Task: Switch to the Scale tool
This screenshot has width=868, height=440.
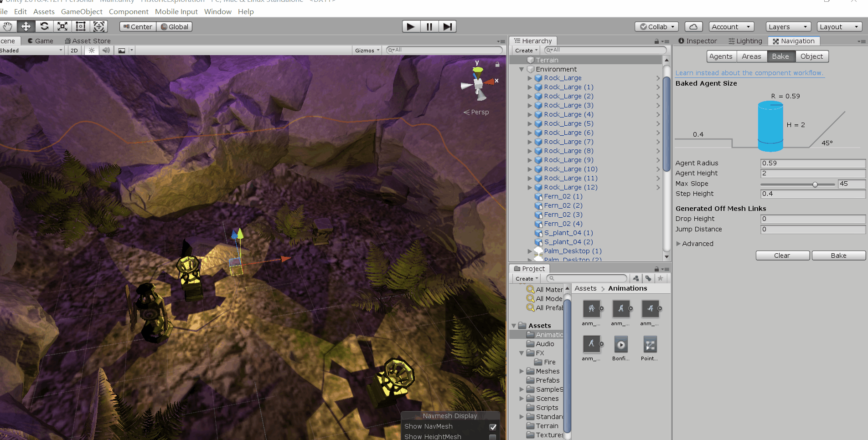Action: [62, 26]
